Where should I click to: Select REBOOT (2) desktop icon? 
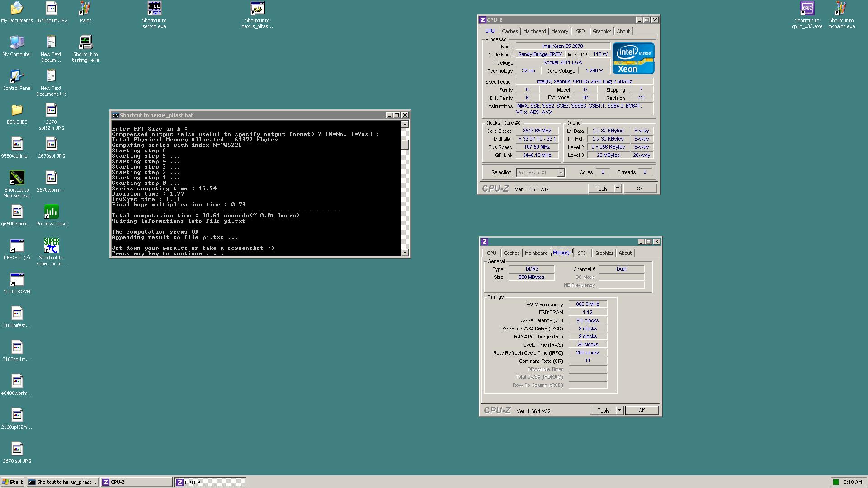tap(17, 249)
